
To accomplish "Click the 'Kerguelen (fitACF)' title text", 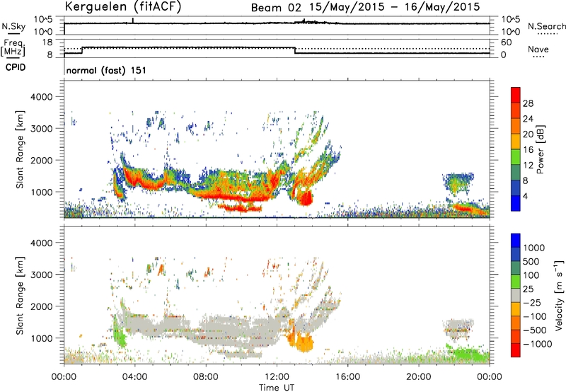I will point(122,6).
